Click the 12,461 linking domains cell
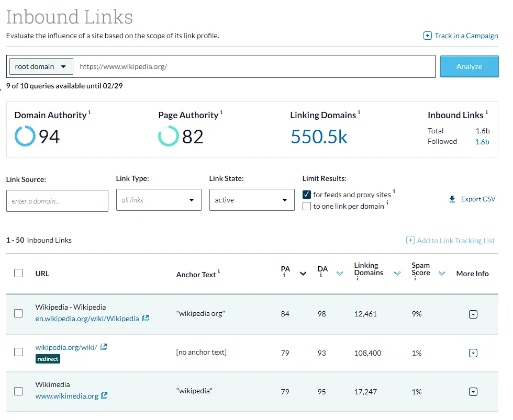513x420 pixels. click(x=365, y=314)
